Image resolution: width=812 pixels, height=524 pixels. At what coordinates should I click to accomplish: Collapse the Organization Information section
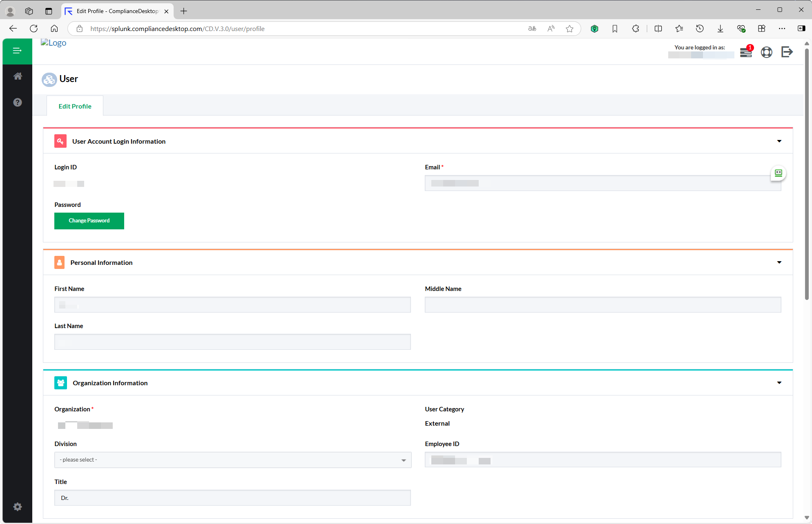click(x=779, y=383)
